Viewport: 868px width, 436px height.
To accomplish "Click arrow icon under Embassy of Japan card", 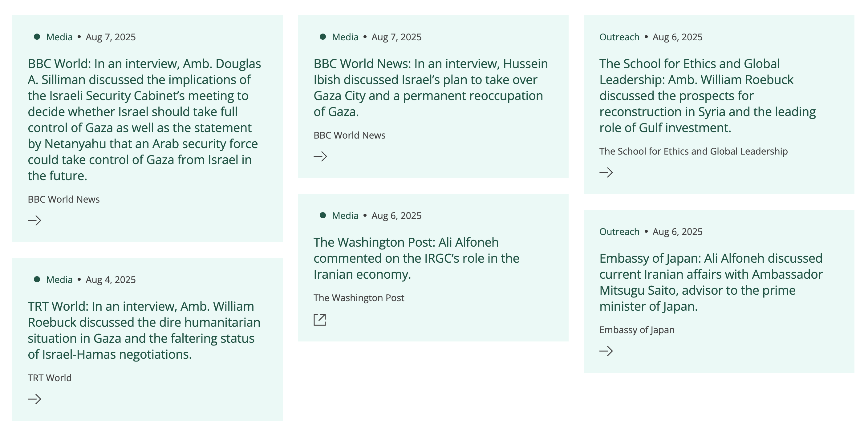I will (606, 351).
